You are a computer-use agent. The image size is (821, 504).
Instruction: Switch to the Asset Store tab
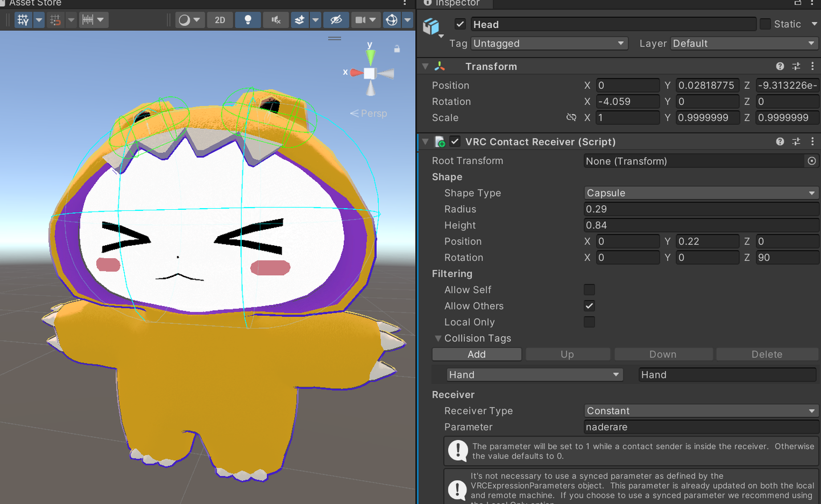35,3
